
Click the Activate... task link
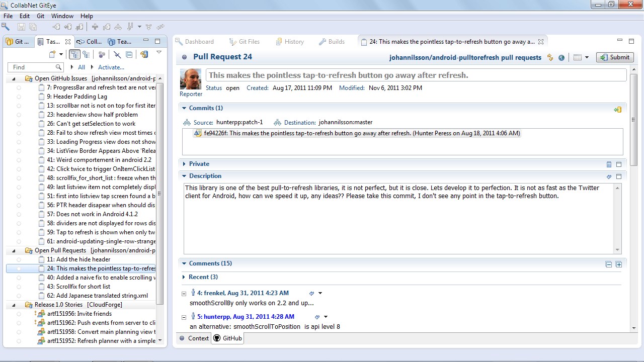[111, 67]
